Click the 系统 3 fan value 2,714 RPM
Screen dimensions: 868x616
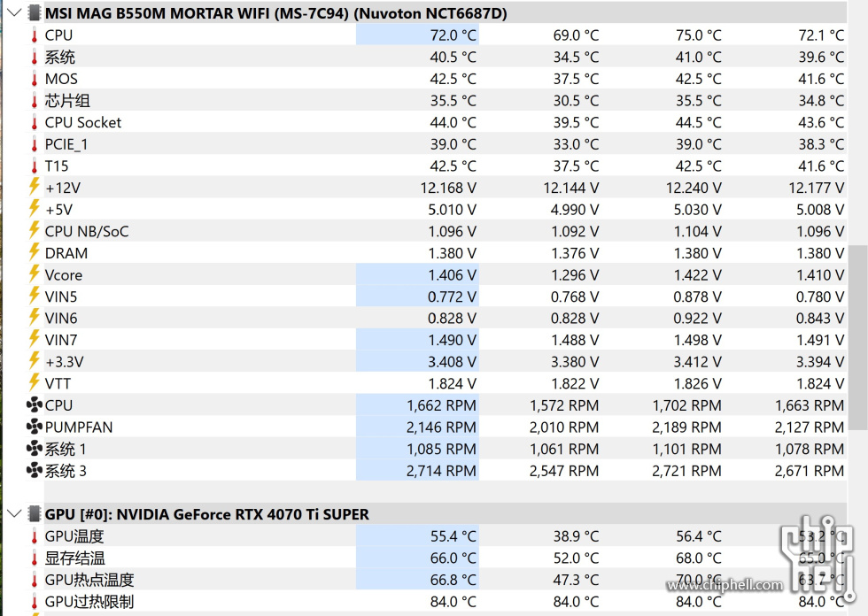tap(441, 471)
